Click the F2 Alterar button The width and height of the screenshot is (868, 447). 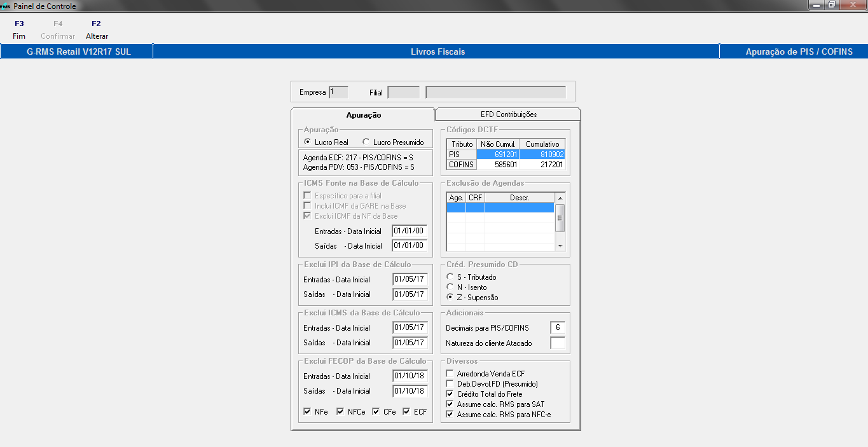(97, 30)
